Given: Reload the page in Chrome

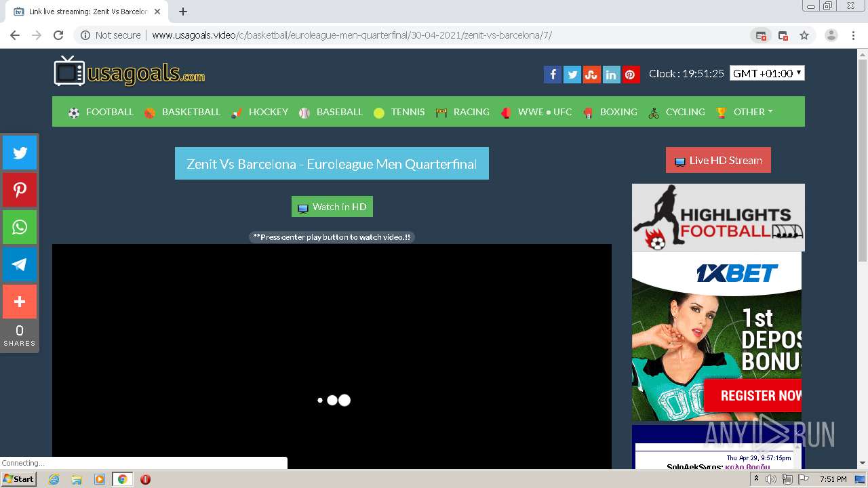Looking at the screenshot, I should pos(58,35).
